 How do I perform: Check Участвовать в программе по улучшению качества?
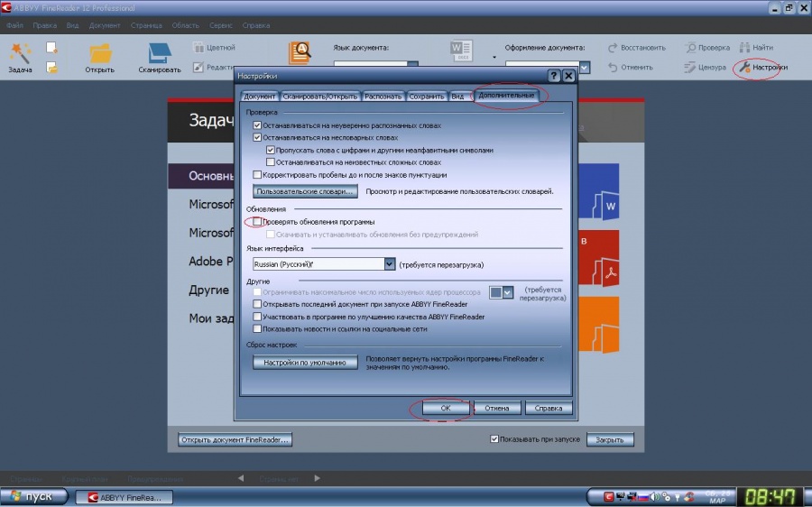[x=257, y=317]
